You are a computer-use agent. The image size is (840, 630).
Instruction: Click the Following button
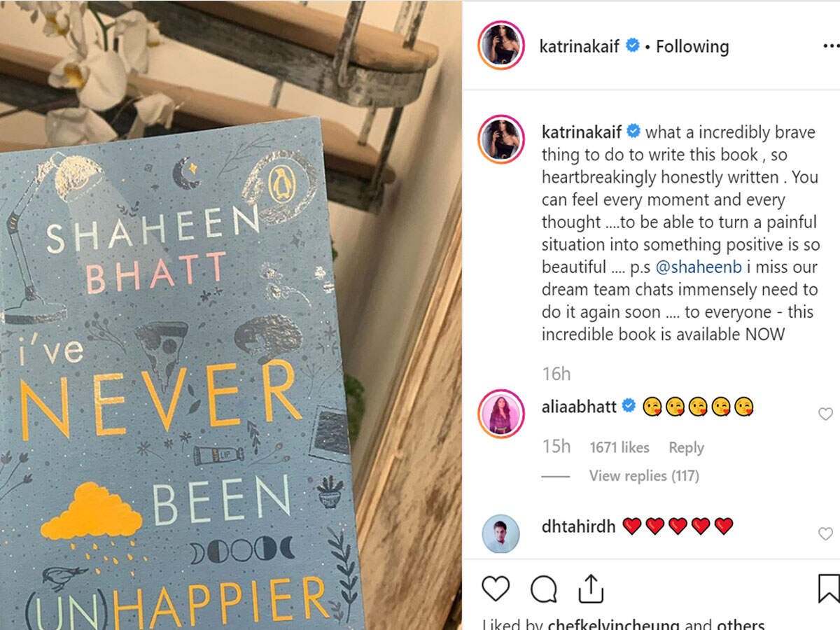coord(692,47)
